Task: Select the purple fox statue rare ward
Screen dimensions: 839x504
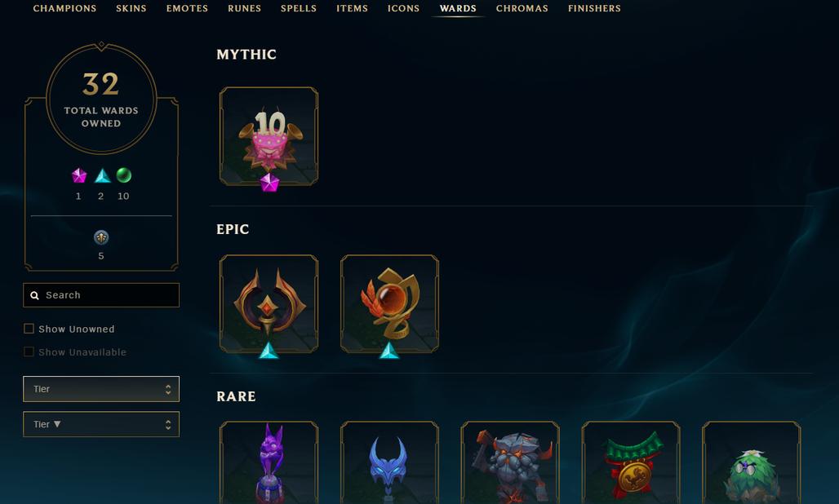Action: pyautogui.click(x=269, y=463)
